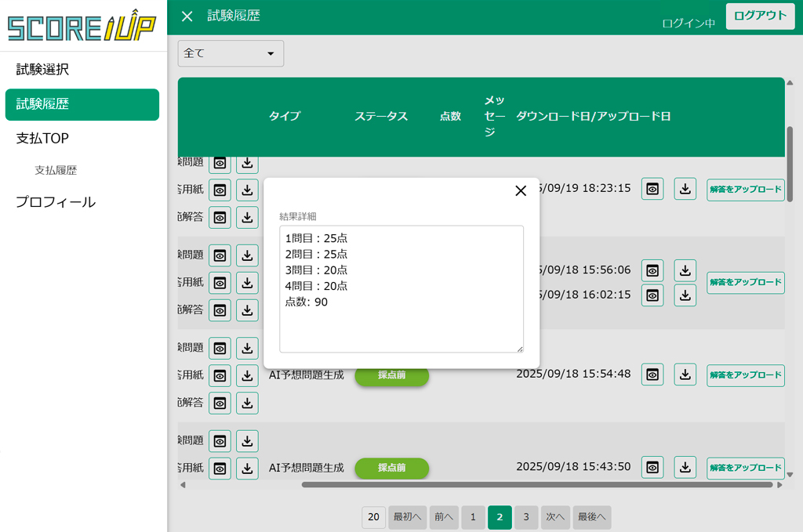Open the preview icon next to 2025/09/18 16:02:15
Viewport: 803px width, 532px height.
coord(652,295)
